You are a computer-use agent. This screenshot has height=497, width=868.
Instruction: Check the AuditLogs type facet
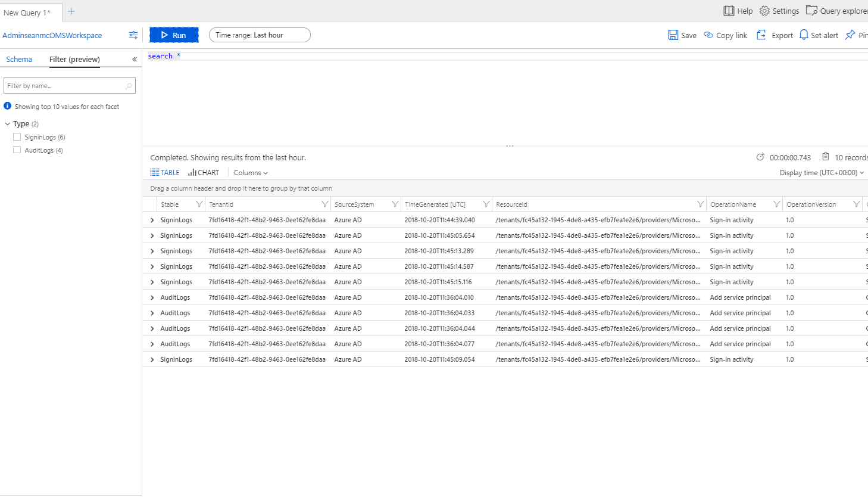(17, 150)
